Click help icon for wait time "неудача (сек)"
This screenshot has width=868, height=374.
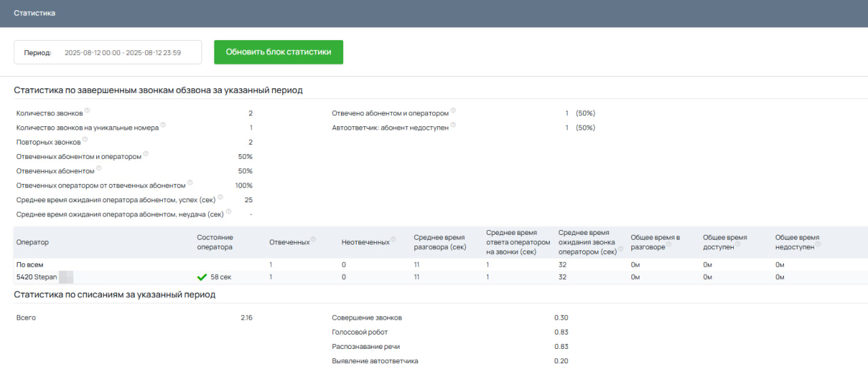(x=229, y=211)
